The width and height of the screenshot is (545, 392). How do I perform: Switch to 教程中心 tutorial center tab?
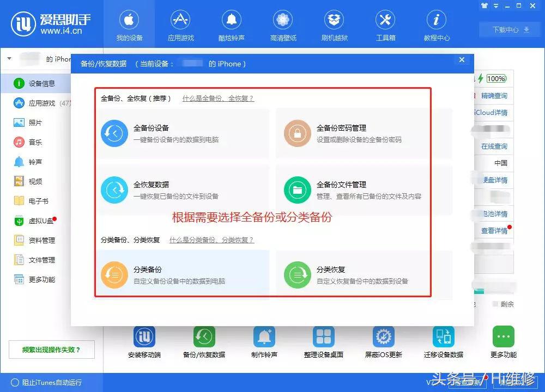[436, 24]
